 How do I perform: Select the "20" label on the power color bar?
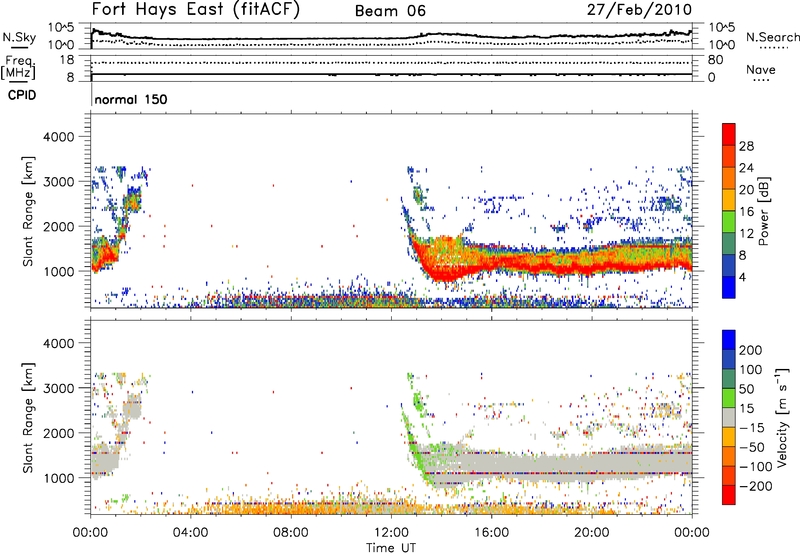click(x=746, y=190)
